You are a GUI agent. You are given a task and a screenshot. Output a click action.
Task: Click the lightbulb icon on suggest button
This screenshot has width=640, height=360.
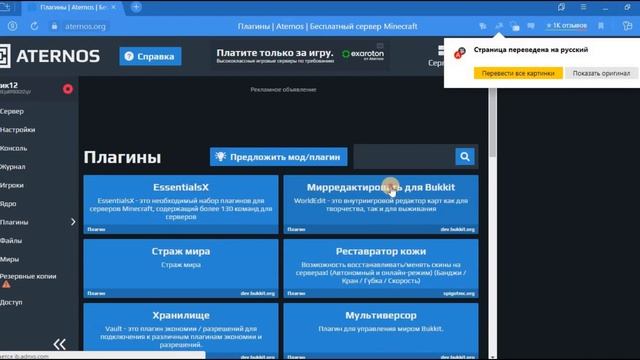point(220,156)
